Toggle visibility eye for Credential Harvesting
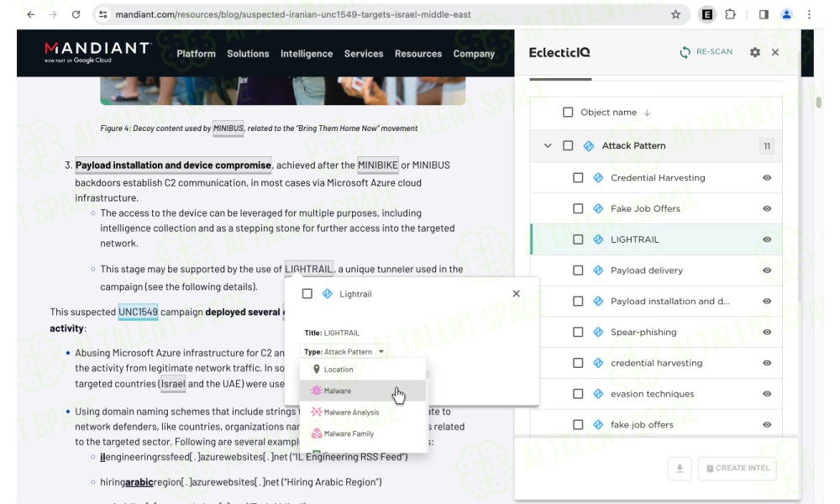 767,178
